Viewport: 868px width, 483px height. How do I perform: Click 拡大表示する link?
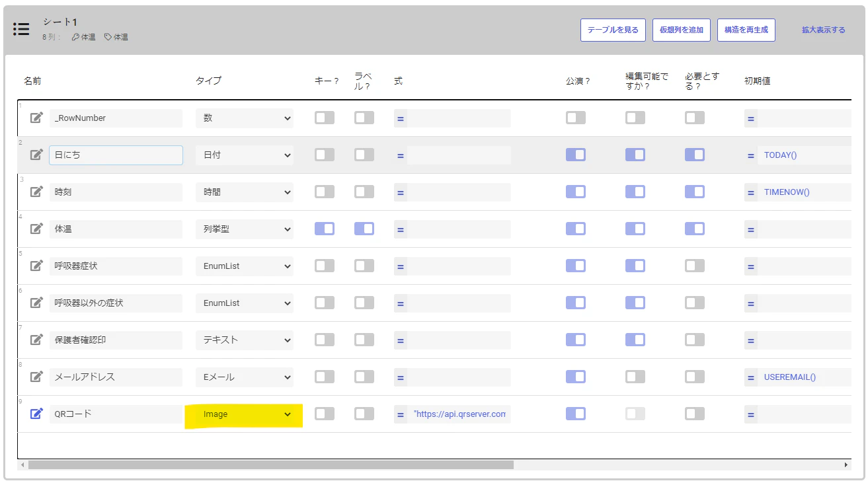pyautogui.click(x=823, y=30)
